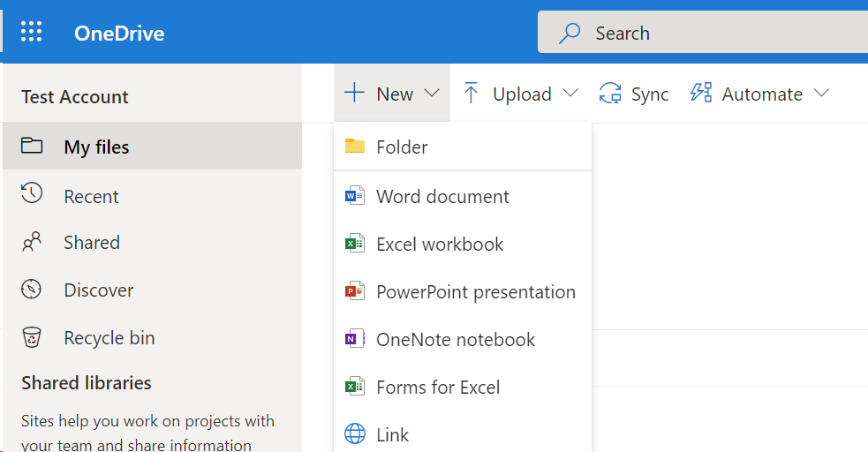Open Recycle bin in the sidebar
The width and height of the screenshot is (868, 452).
click(x=152, y=337)
